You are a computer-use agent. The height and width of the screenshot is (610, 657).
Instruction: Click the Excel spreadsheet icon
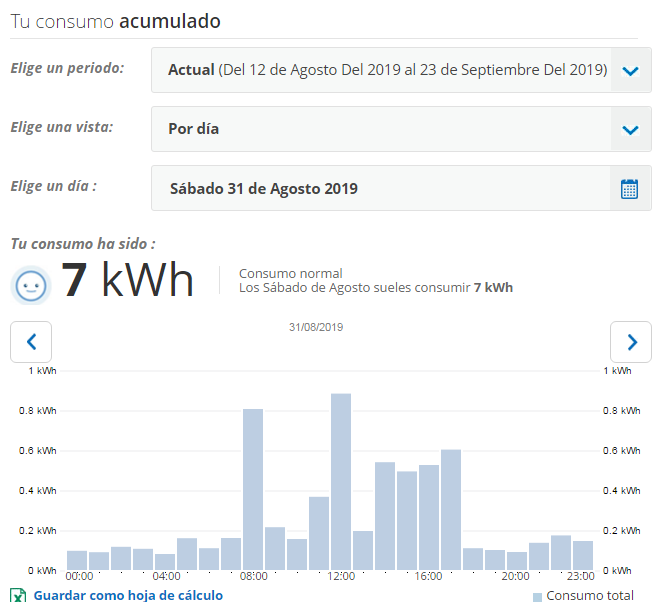(18, 595)
